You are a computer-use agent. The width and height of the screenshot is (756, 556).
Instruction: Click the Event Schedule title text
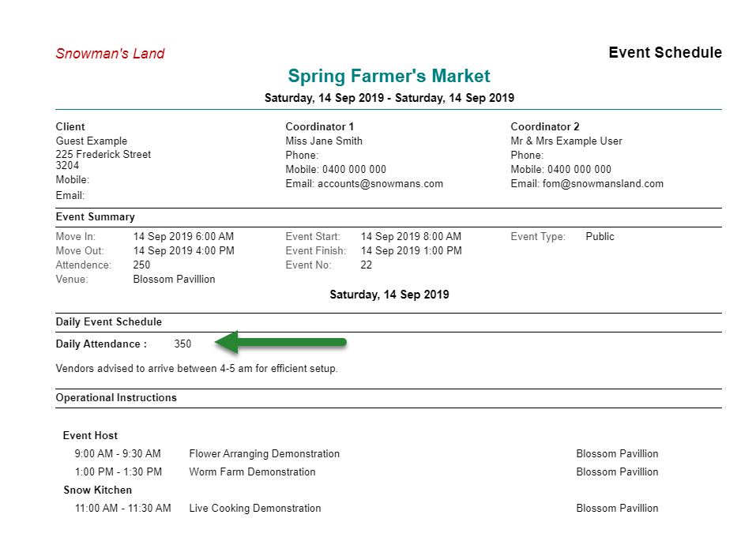pos(665,52)
